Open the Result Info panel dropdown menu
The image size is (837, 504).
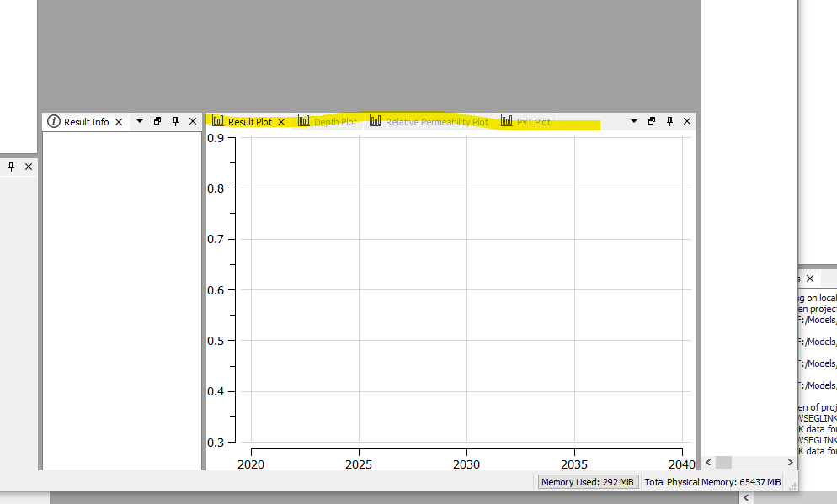139,121
